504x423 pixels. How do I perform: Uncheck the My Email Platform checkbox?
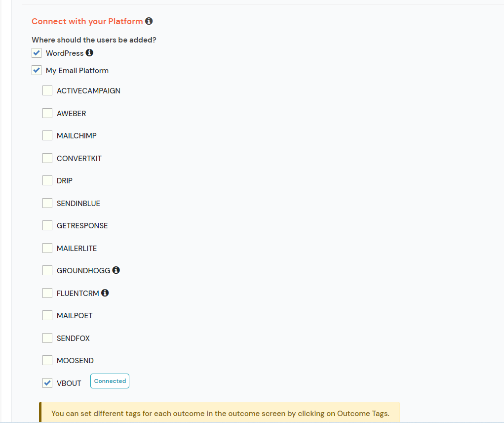[37, 70]
